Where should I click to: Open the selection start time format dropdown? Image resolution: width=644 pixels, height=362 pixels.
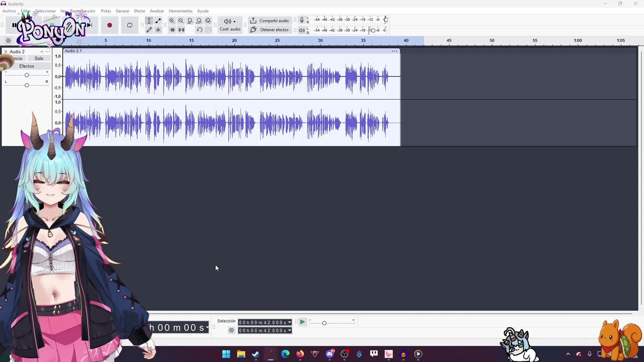[289, 322]
